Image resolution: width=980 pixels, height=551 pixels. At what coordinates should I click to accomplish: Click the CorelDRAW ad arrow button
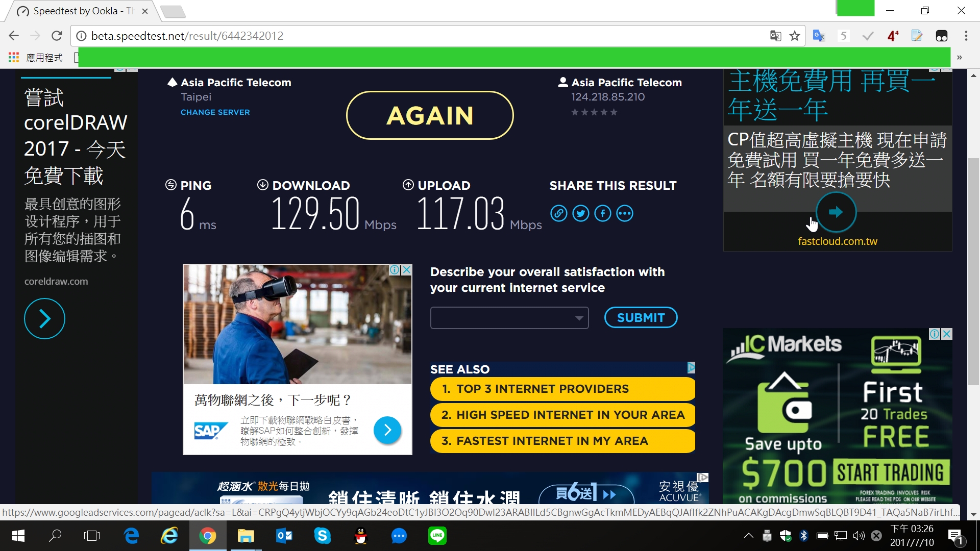click(44, 319)
